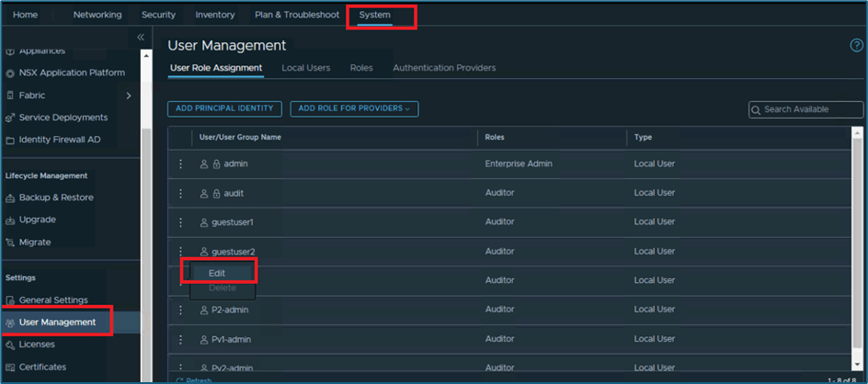
Task: Click the Search Available input field
Action: [811, 109]
